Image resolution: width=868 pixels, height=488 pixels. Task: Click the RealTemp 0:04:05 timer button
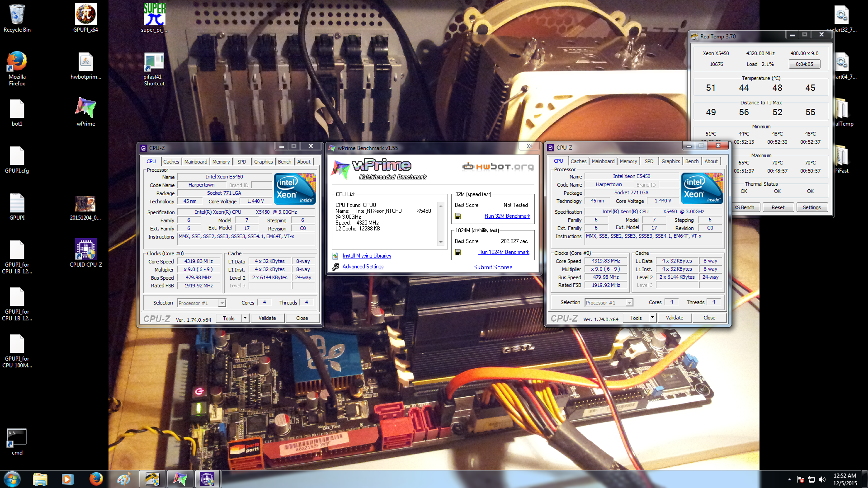(804, 64)
